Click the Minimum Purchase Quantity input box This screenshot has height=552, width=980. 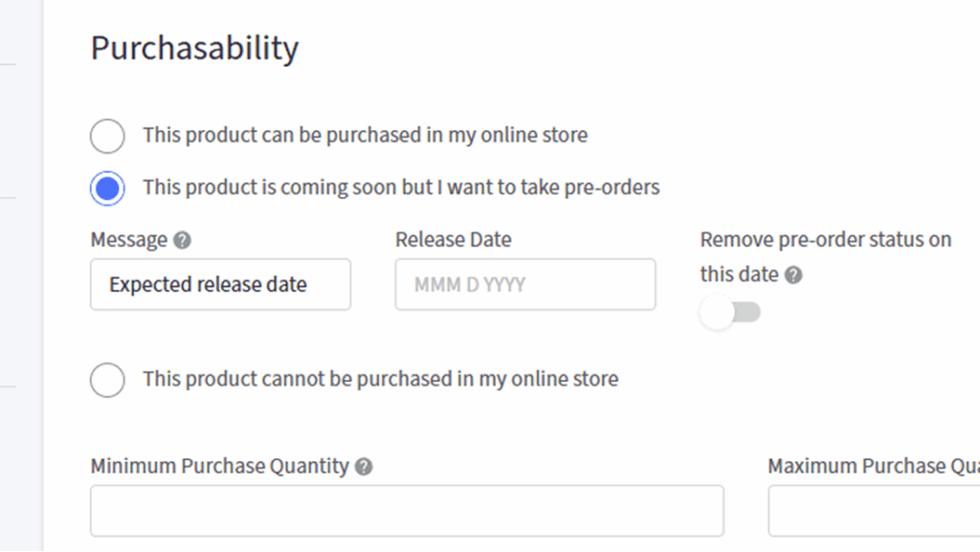407,511
